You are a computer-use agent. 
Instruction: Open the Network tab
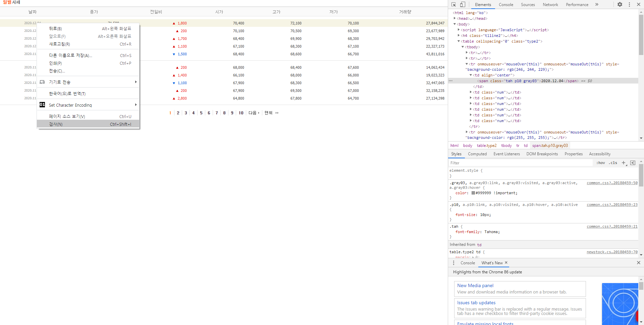pyautogui.click(x=550, y=5)
